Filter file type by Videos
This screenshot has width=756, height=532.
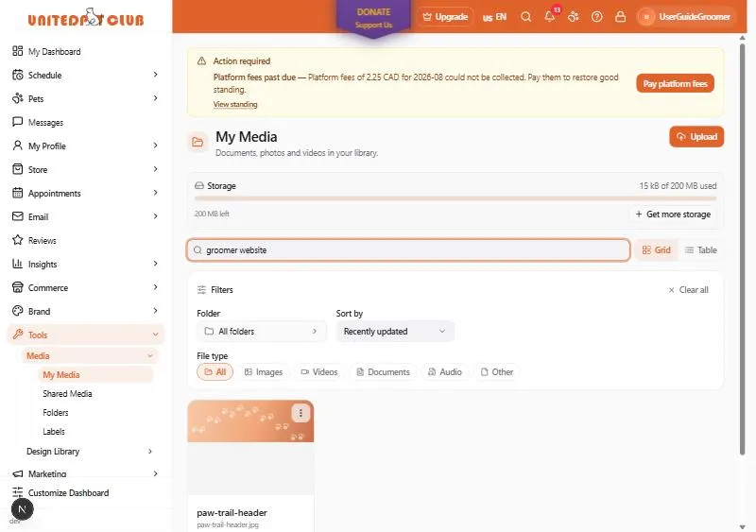pos(319,372)
